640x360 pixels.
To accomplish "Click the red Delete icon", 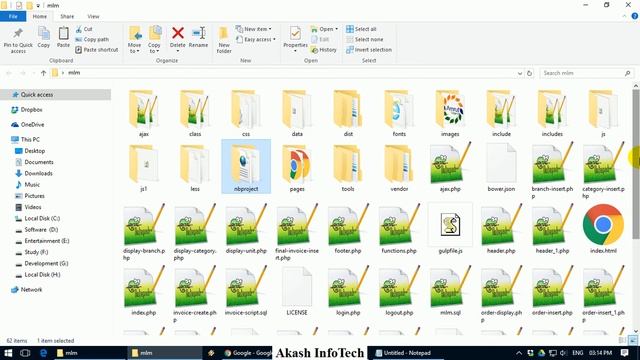I will [178, 33].
